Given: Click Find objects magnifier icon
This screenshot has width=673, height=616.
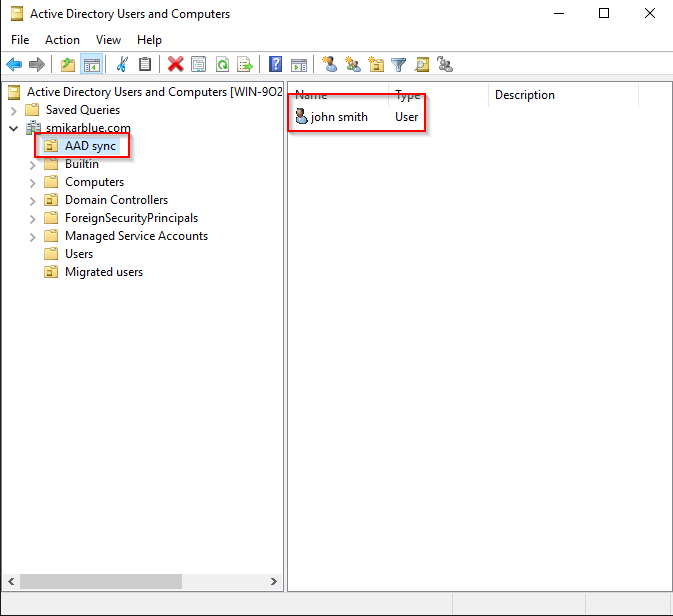Looking at the screenshot, I should pyautogui.click(x=421, y=64).
